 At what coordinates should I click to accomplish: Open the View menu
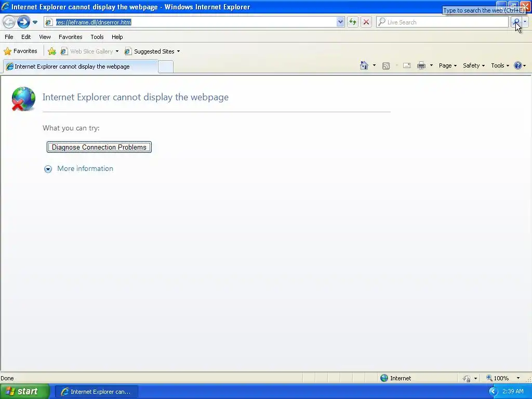tap(45, 37)
